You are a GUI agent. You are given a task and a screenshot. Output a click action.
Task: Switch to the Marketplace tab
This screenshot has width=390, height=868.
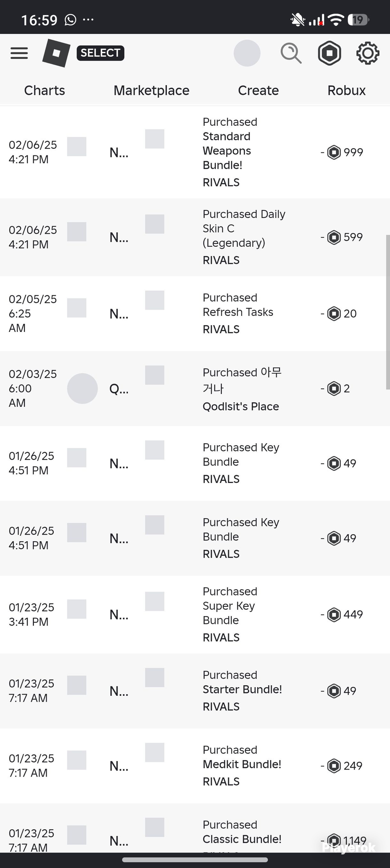pyautogui.click(x=151, y=91)
